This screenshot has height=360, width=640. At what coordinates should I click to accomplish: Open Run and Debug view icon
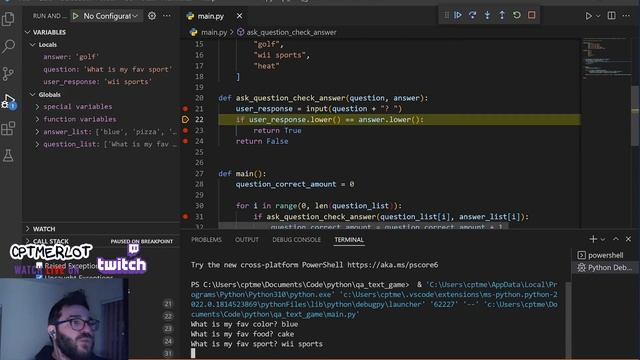(x=8, y=101)
